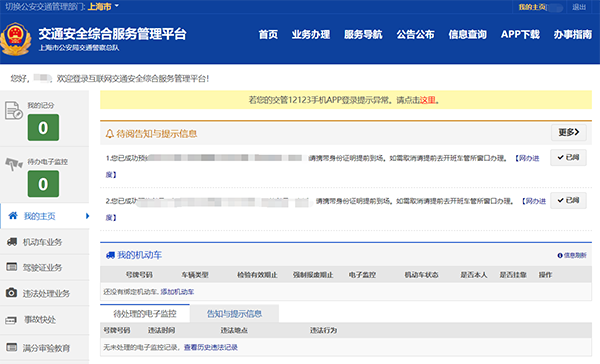The height and width of the screenshot is (364, 600).
Task: Click the bell icon by 待阅告知与提示信息
Action: point(110,134)
